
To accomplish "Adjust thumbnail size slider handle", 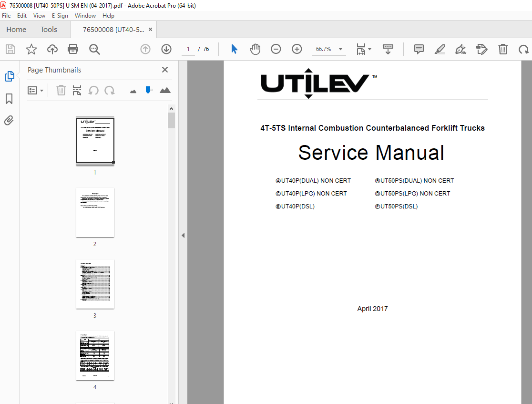I will pyautogui.click(x=148, y=90).
